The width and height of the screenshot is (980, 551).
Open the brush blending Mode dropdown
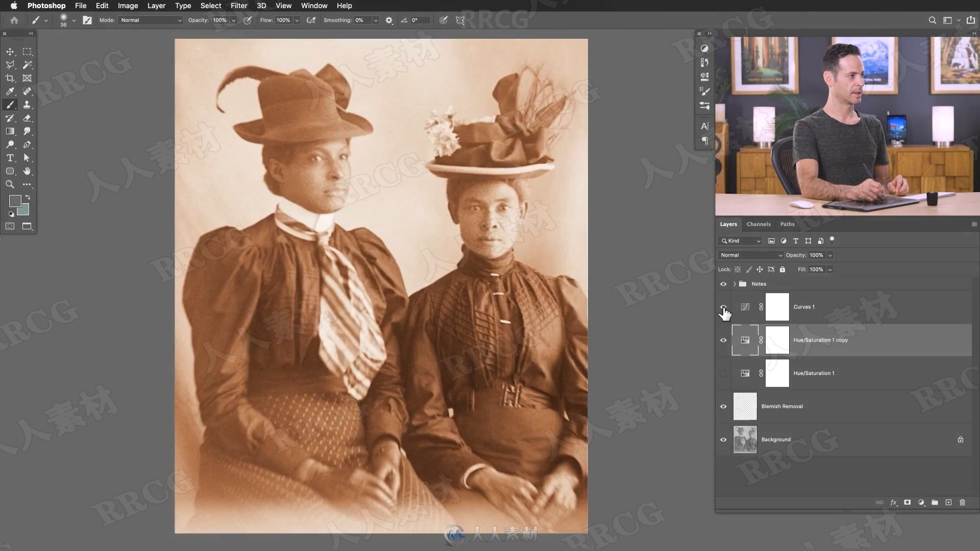click(x=151, y=20)
